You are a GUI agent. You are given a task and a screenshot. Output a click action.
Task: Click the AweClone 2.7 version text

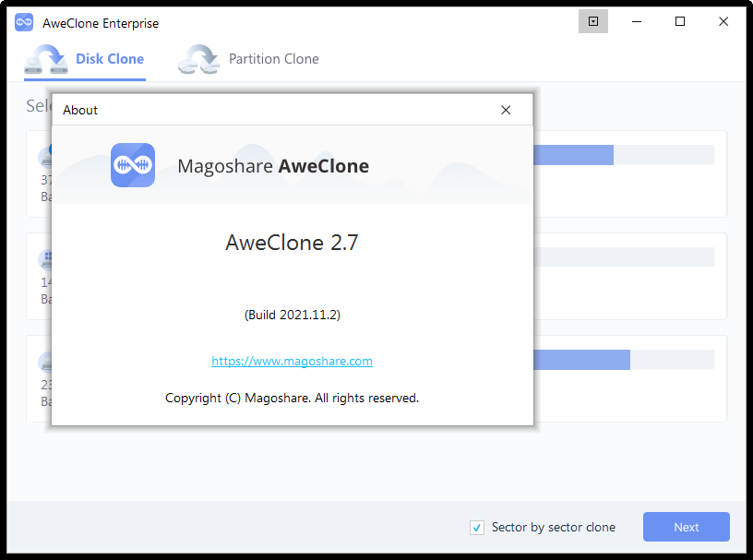[x=292, y=243]
